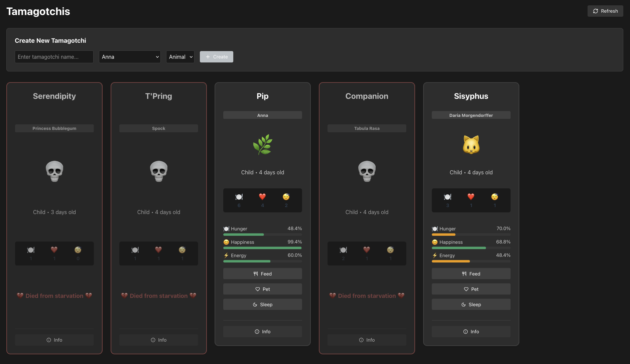Open Info for Serendipity
Screen dimensions: 630x364
(54, 340)
